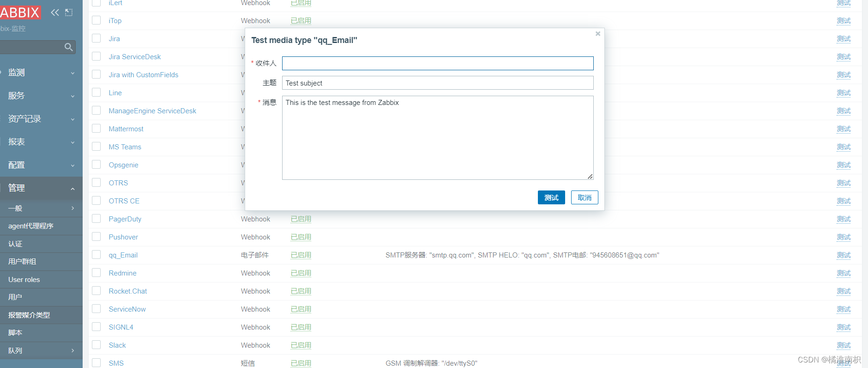This screenshot has height=368, width=868.
Task: Click 测试 link in qq_Email row
Action: point(844,255)
